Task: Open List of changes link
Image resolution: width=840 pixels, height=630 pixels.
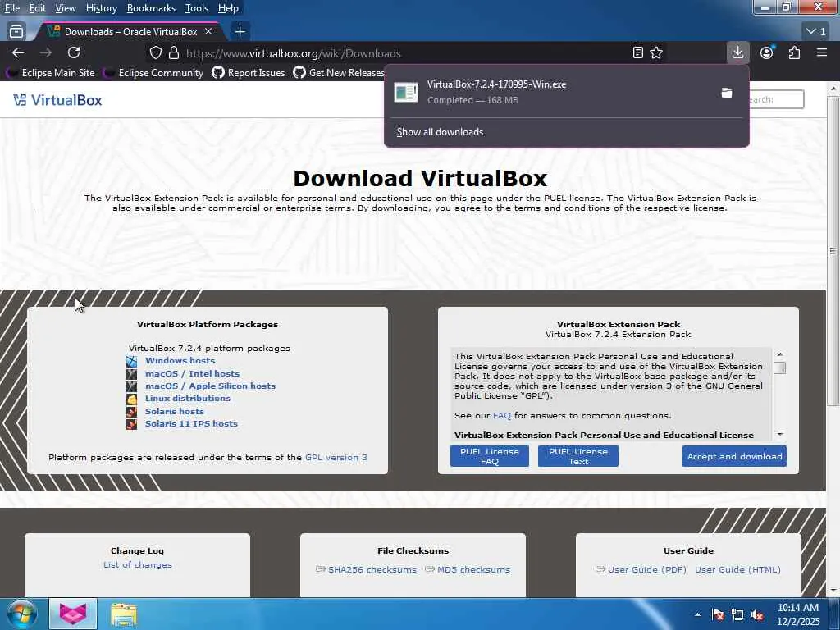Action: point(138,565)
